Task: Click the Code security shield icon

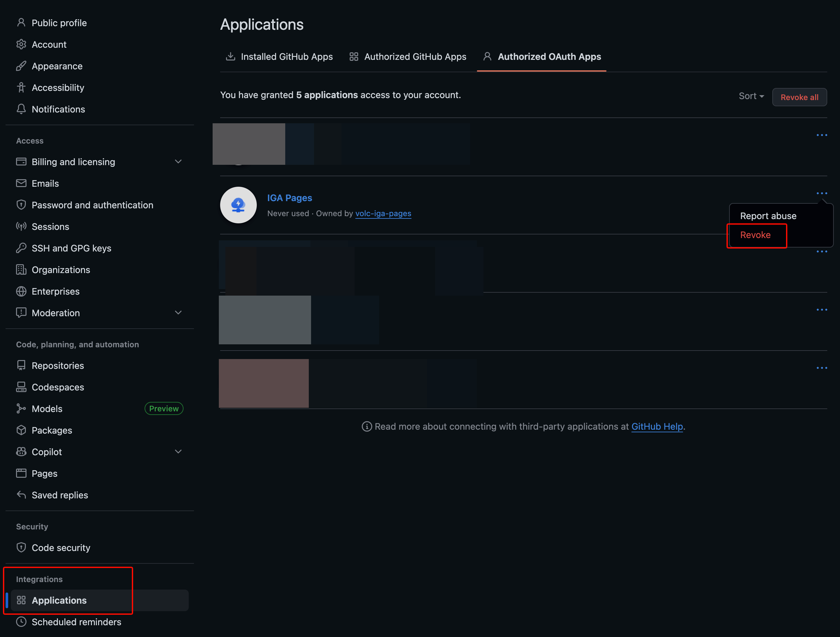Action: coord(21,548)
